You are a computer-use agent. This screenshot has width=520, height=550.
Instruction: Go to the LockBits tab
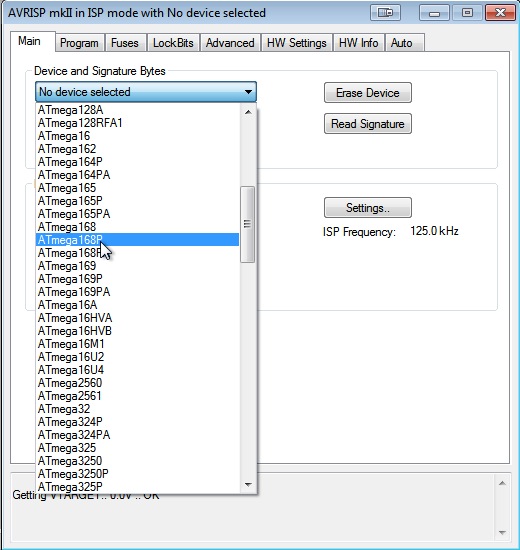point(173,43)
